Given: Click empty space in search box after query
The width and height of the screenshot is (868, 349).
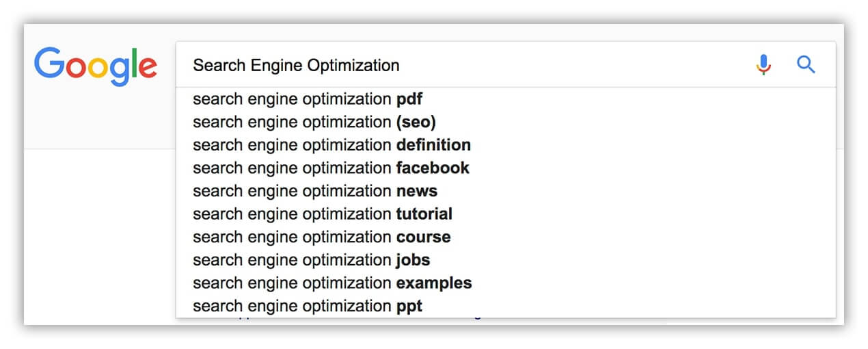Looking at the screenshot, I should pyautogui.click(x=574, y=65).
